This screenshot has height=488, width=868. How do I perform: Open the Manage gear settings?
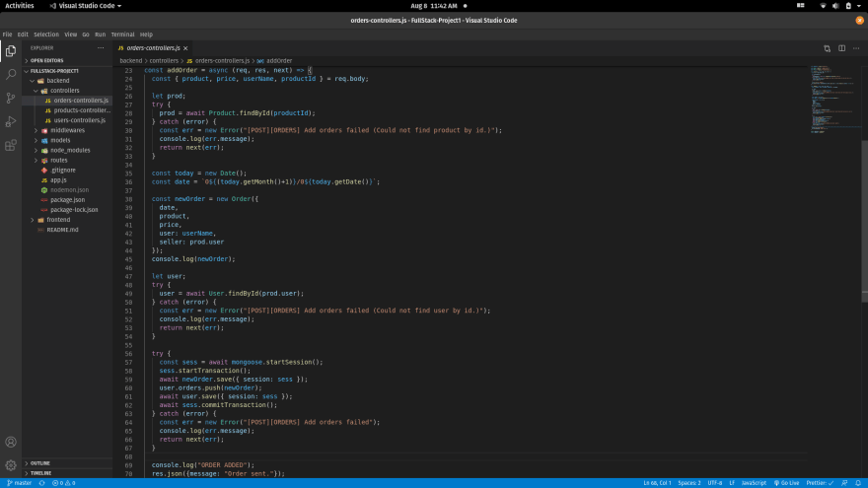(x=11, y=465)
